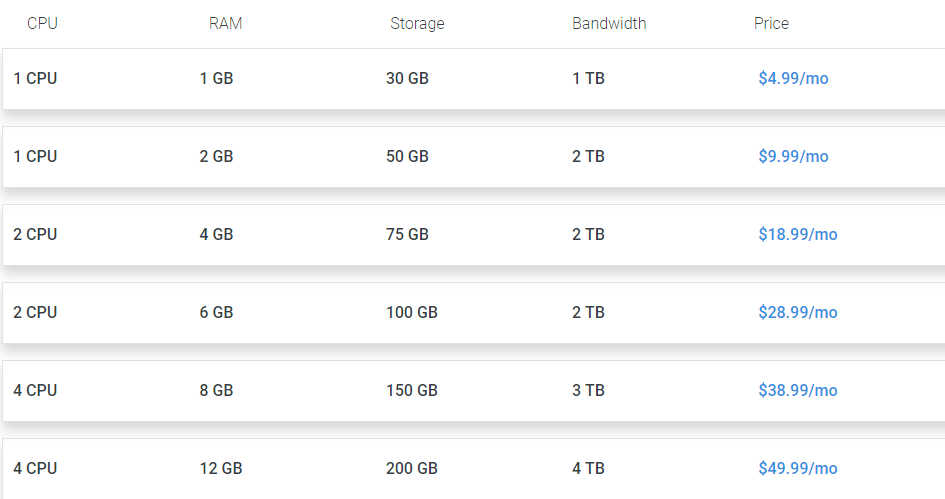This screenshot has height=499, width=945.
Task: Click the RAM column header
Action: click(225, 24)
